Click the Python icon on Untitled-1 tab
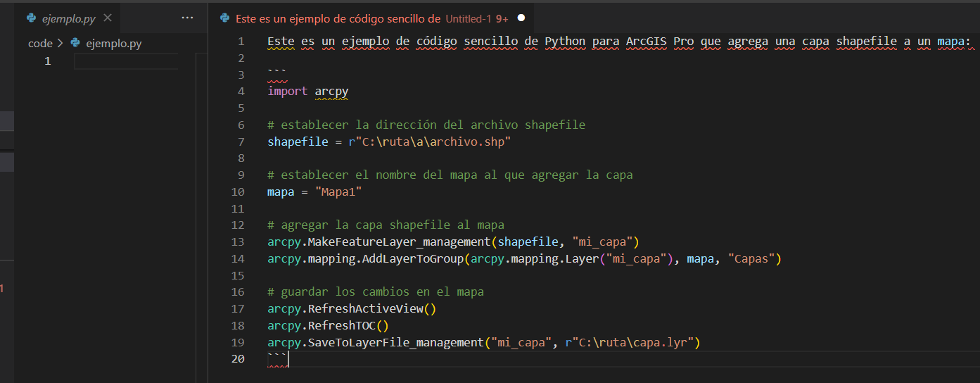Image resolution: width=980 pixels, height=383 pixels. click(225, 18)
